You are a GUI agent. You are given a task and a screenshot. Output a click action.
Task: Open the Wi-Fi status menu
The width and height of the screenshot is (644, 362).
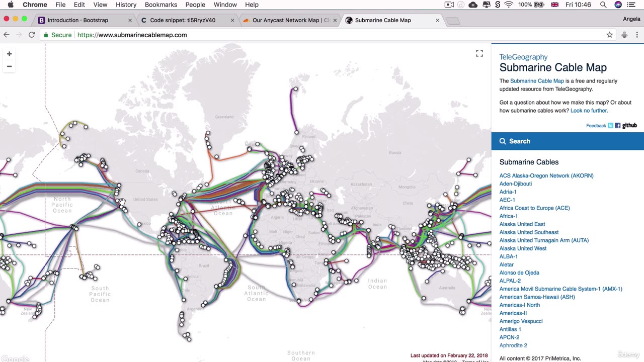pos(509,5)
